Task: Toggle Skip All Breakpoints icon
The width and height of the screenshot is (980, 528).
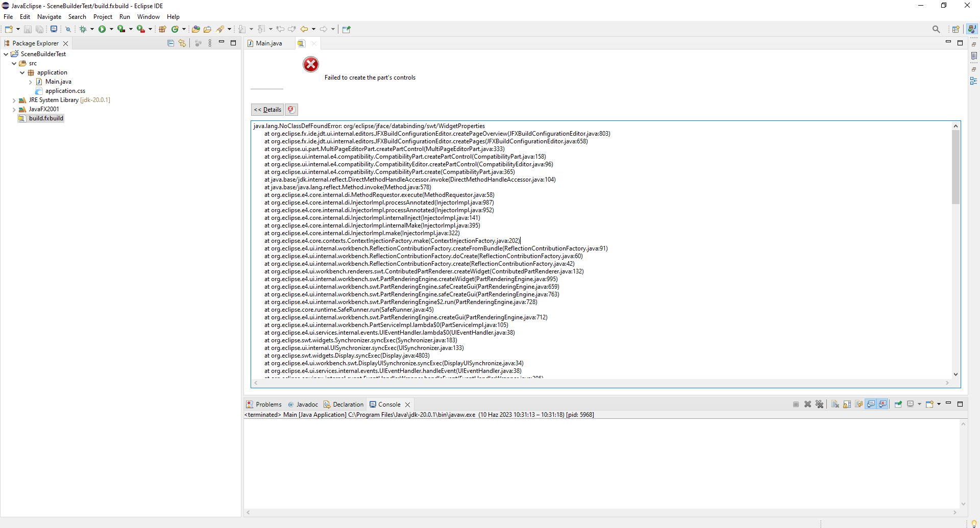Action: pos(68,29)
